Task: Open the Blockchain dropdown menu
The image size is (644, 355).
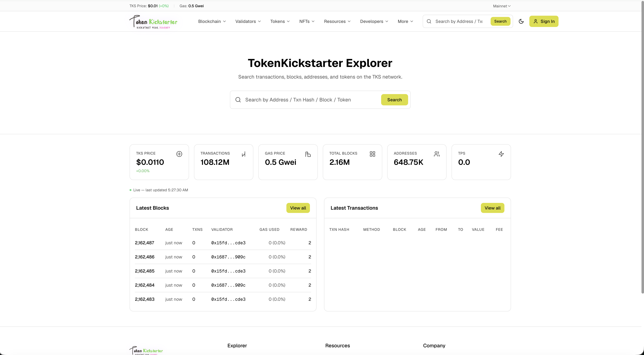Action: 212,21
